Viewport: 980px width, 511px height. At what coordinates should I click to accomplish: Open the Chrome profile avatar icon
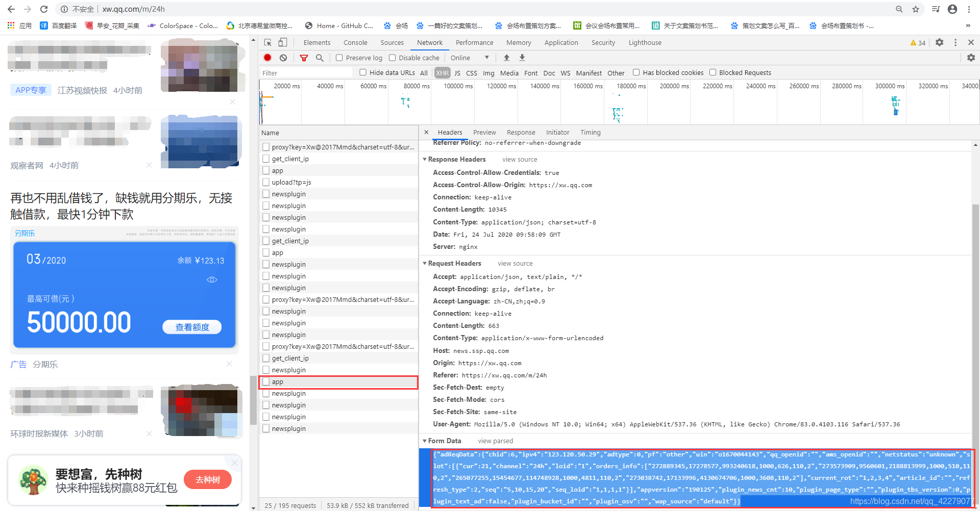pyautogui.click(x=952, y=9)
